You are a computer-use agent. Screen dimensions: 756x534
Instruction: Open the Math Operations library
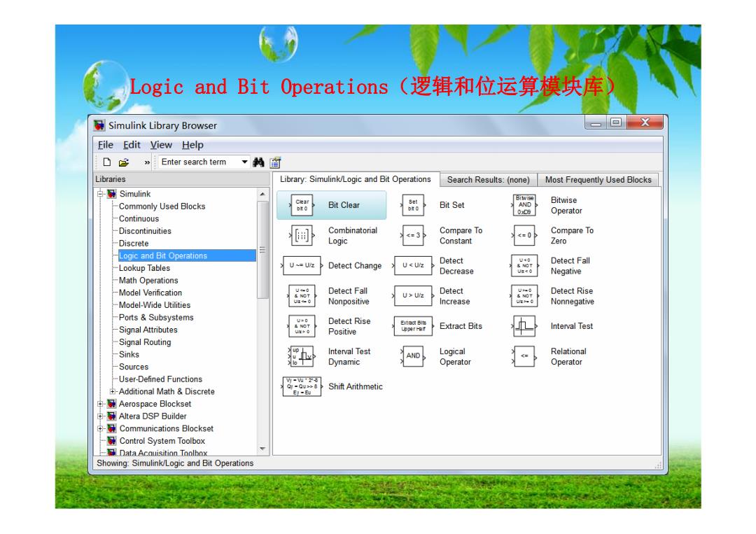(x=148, y=281)
